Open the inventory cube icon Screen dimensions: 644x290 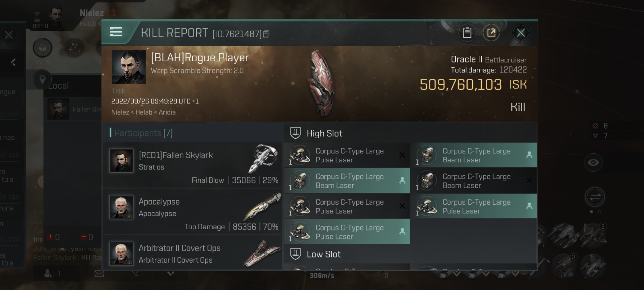(x=42, y=48)
